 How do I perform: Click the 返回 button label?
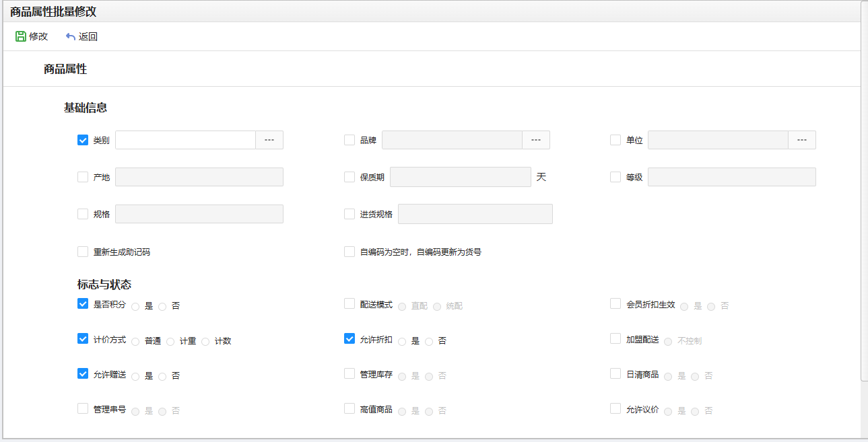click(88, 36)
